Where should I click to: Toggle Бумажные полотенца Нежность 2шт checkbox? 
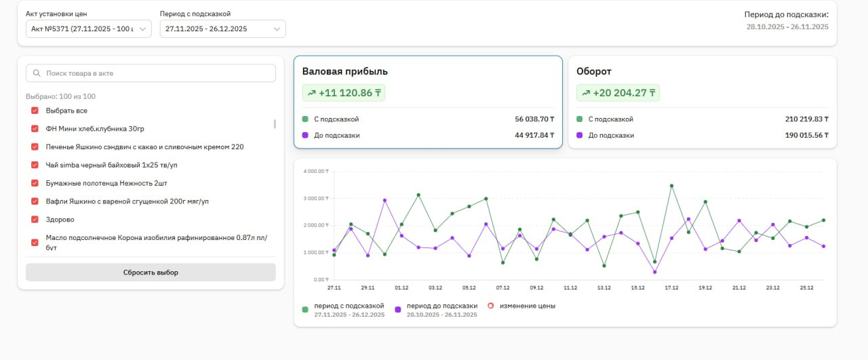click(35, 183)
